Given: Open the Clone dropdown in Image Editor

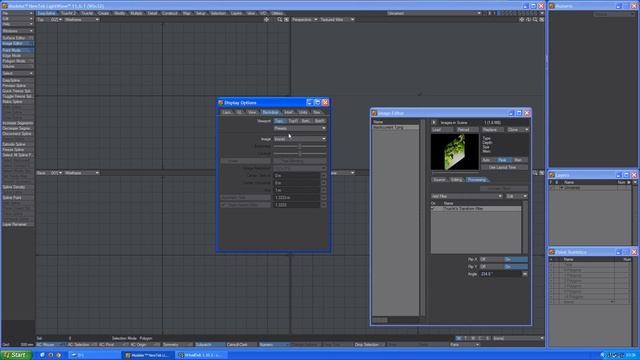Looking at the screenshot, I should [x=518, y=130].
